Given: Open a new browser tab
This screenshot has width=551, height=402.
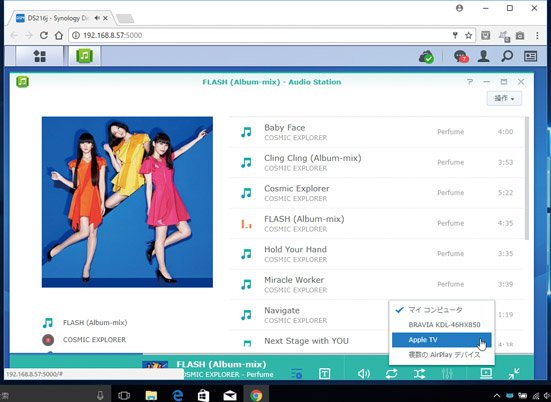Looking at the screenshot, I should (x=125, y=19).
